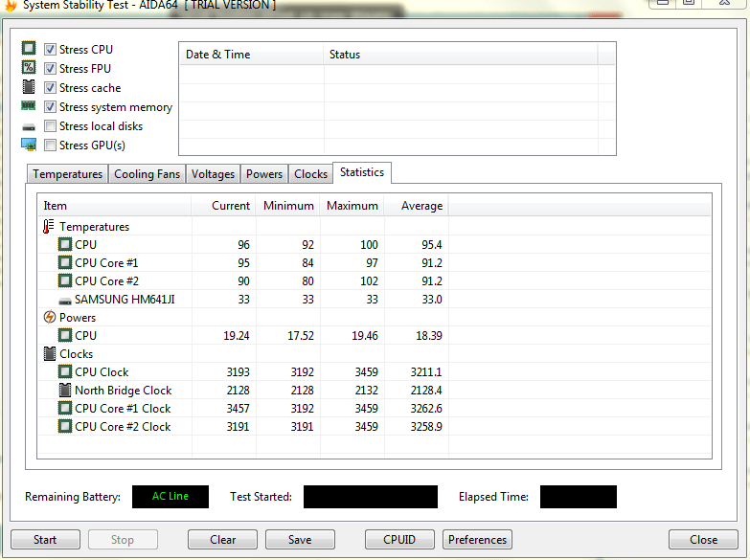This screenshot has width=750, height=560.
Task: Click the Start button
Action: click(45, 540)
